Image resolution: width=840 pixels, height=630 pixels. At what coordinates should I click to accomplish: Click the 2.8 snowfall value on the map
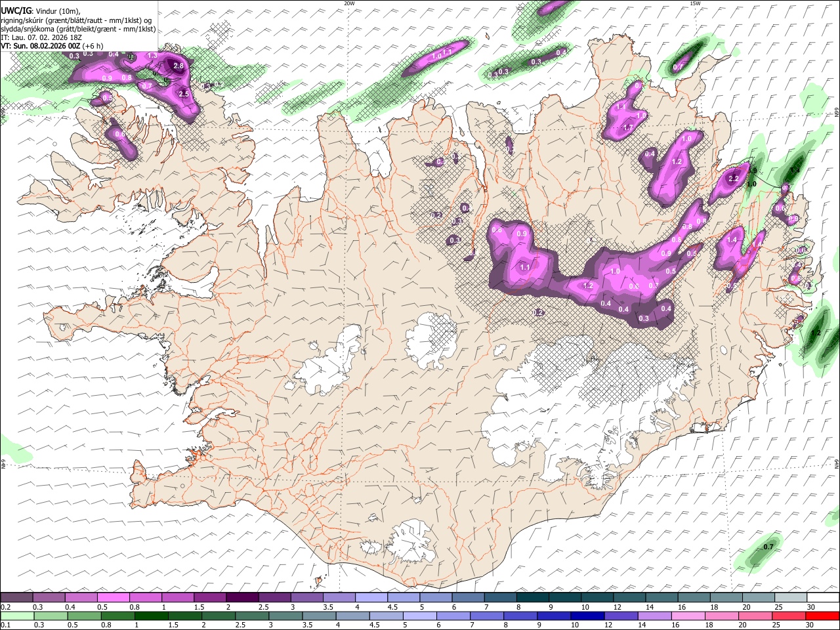(178, 66)
